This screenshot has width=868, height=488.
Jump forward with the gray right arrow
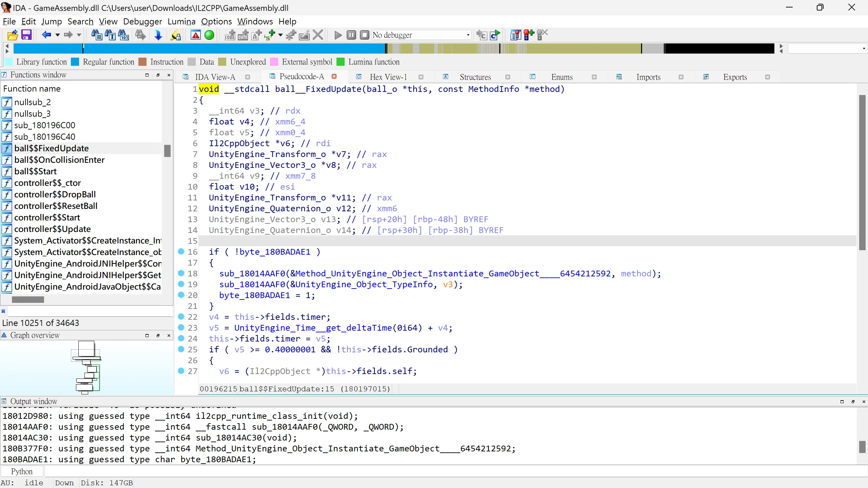(x=69, y=35)
